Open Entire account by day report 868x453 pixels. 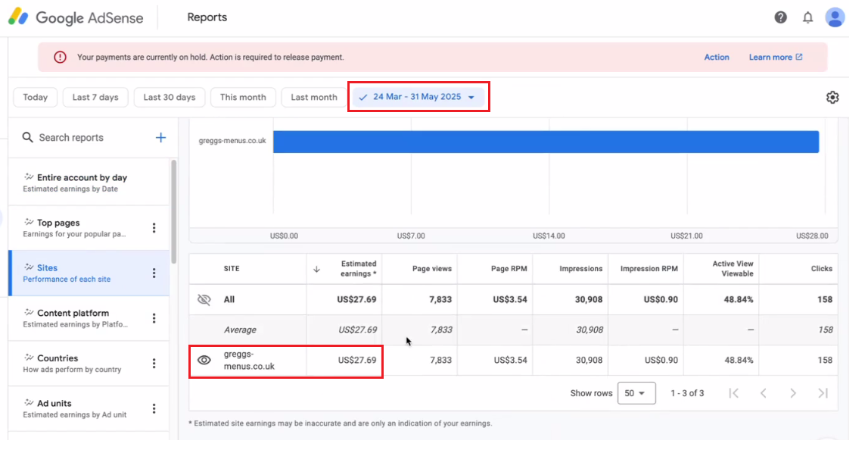click(x=89, y=183)
